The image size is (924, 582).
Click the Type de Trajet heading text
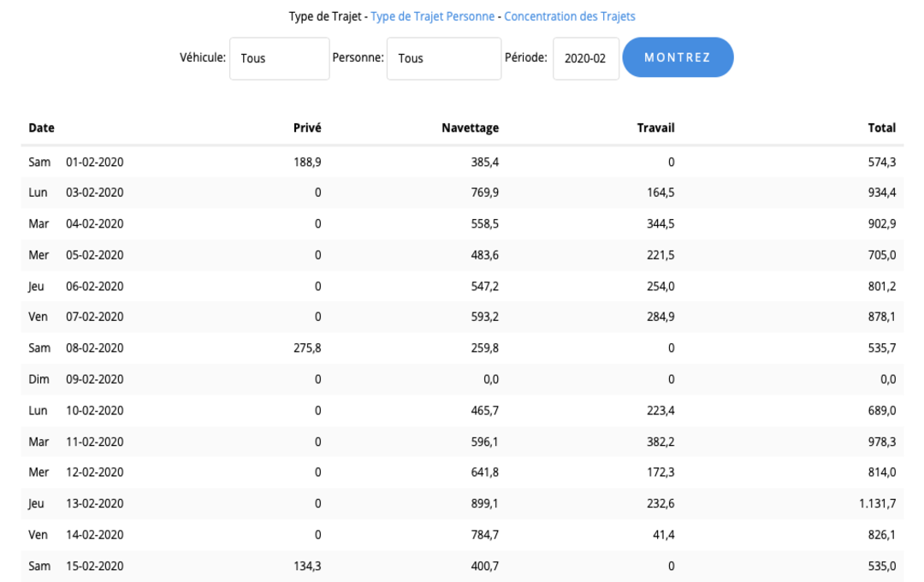coord(324,16)
